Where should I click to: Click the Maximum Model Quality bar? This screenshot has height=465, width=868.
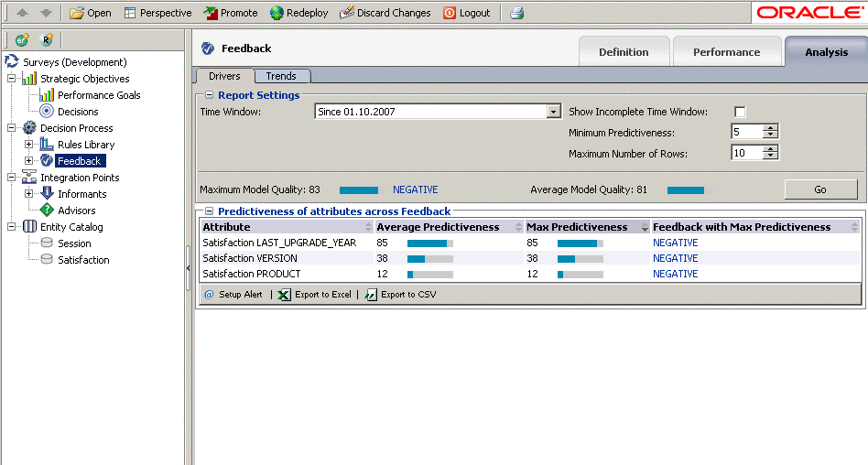359,190
